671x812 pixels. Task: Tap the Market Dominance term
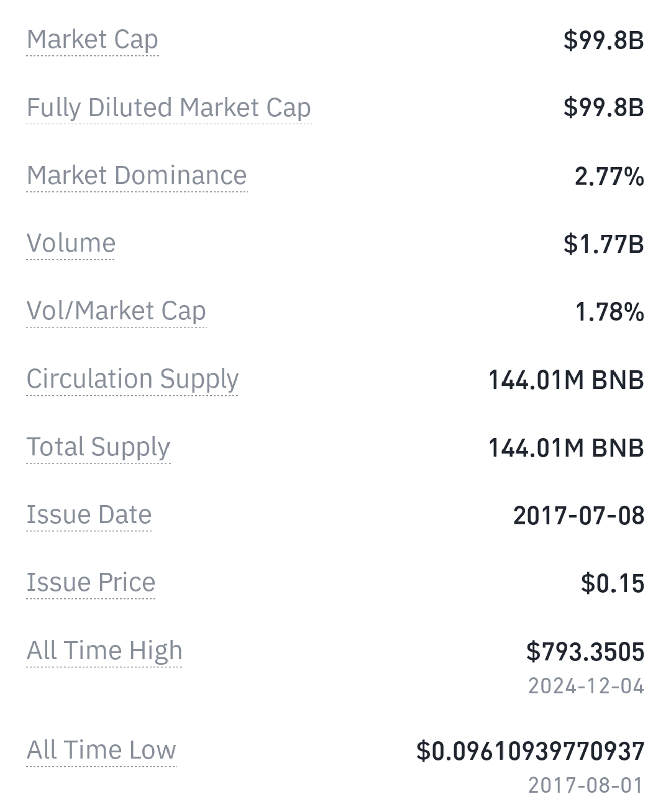[137, 175]
